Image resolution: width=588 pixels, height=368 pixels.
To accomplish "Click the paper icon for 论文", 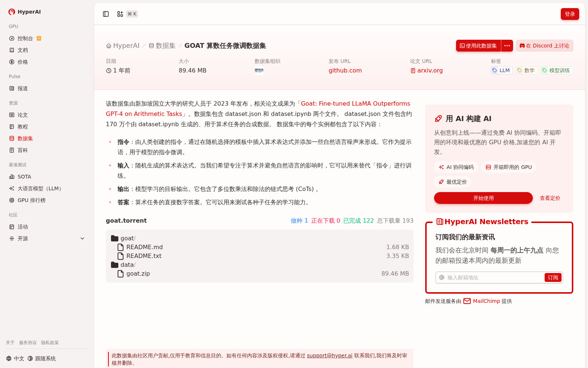I will point(12,115).
